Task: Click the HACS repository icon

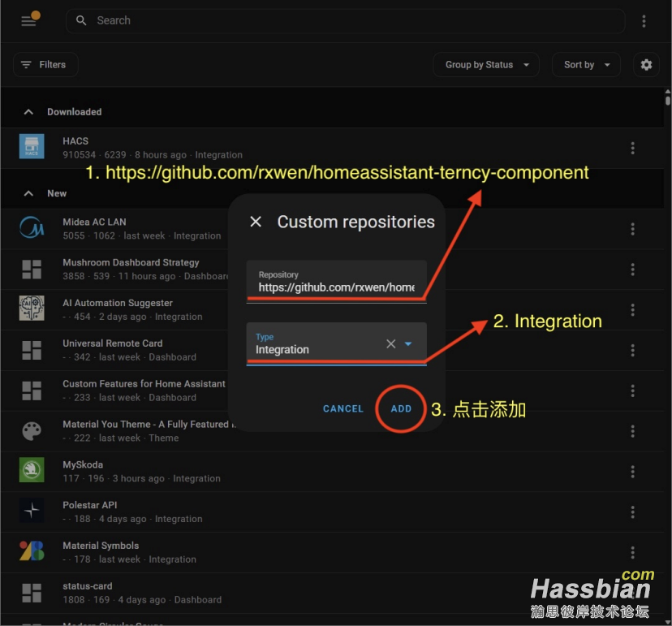Action: (32, 146)
